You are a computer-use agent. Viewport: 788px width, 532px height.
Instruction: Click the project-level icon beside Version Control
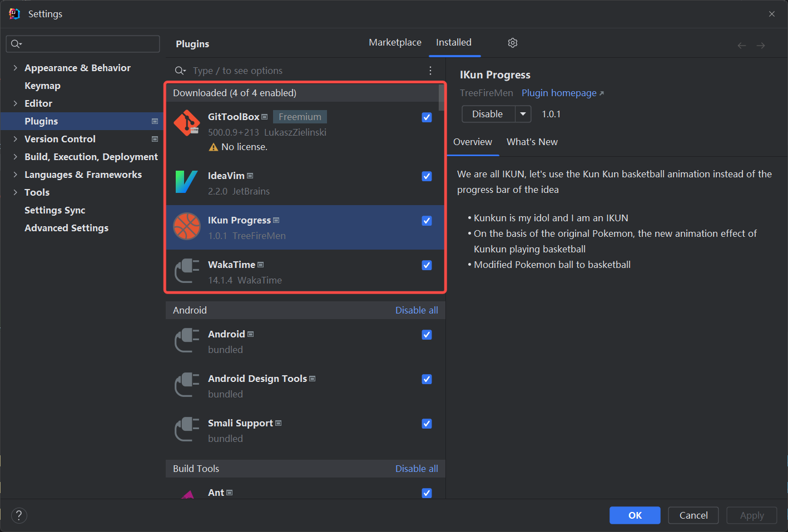point(155,139)
